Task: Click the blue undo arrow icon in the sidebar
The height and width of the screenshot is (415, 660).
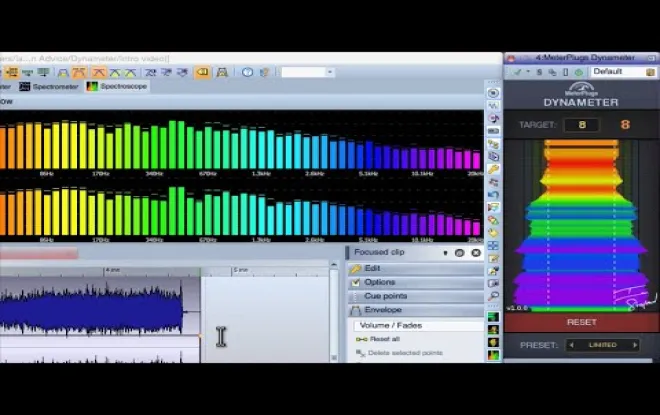Action: (x=493, y=195)
